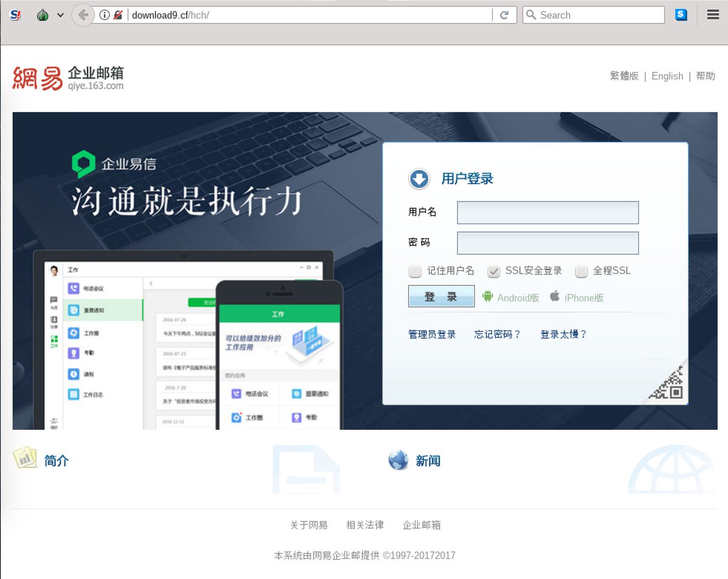Click the S! extension icon in toolbar
The image size is (728, 579).
(16, 15)
